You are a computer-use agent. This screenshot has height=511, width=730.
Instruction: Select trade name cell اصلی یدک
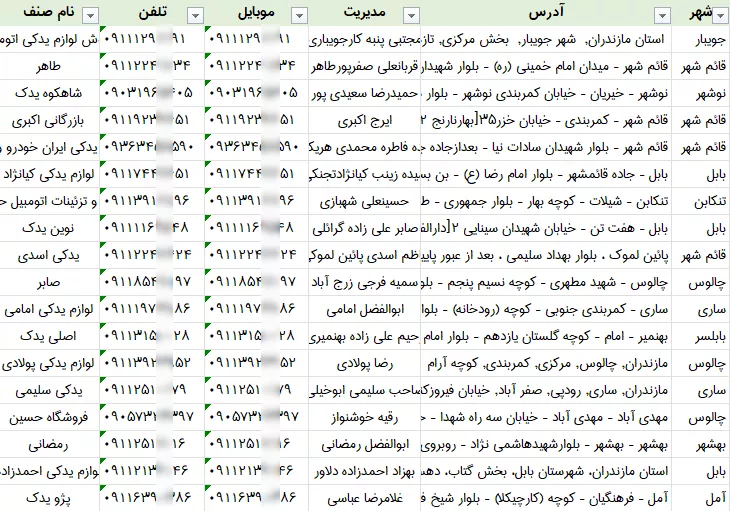49,336
